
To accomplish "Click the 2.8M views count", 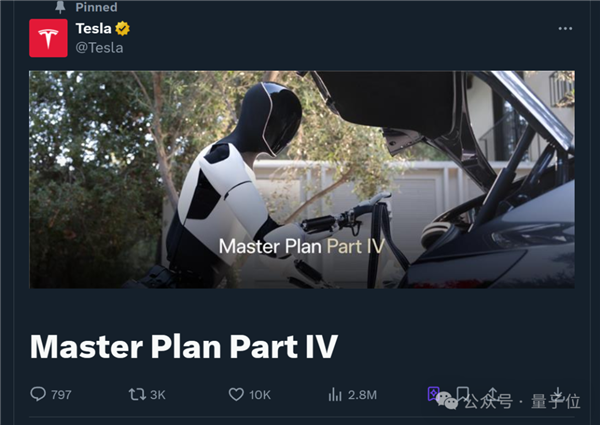I will point(362,395).
